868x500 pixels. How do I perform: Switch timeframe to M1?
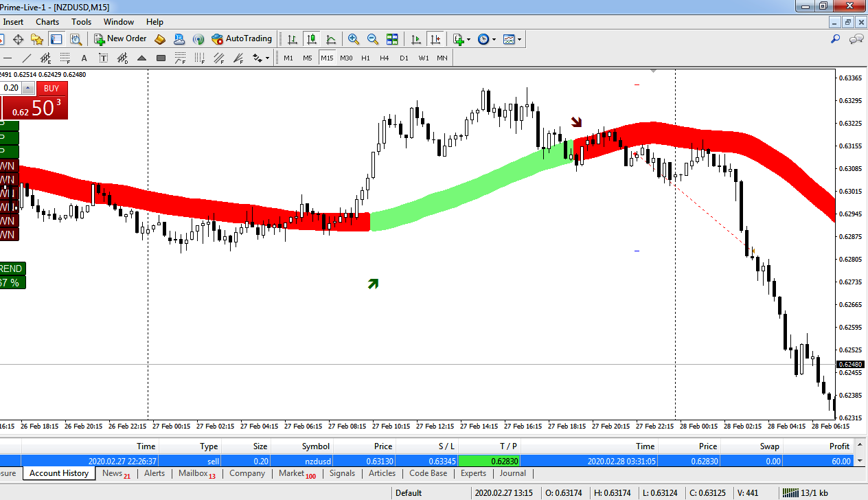288,58
